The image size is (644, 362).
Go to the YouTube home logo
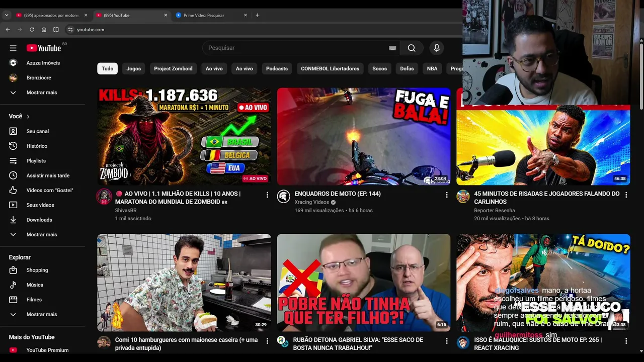point(44,48)
